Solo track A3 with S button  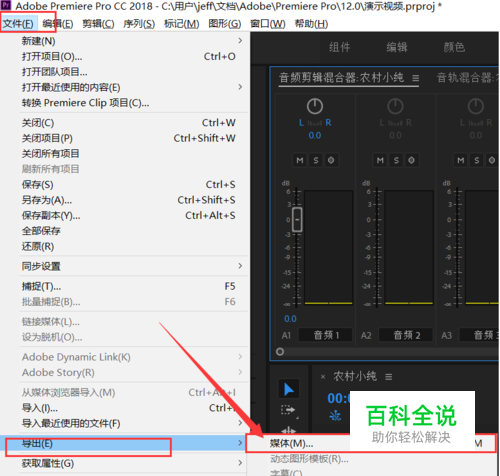coord(477,160)
